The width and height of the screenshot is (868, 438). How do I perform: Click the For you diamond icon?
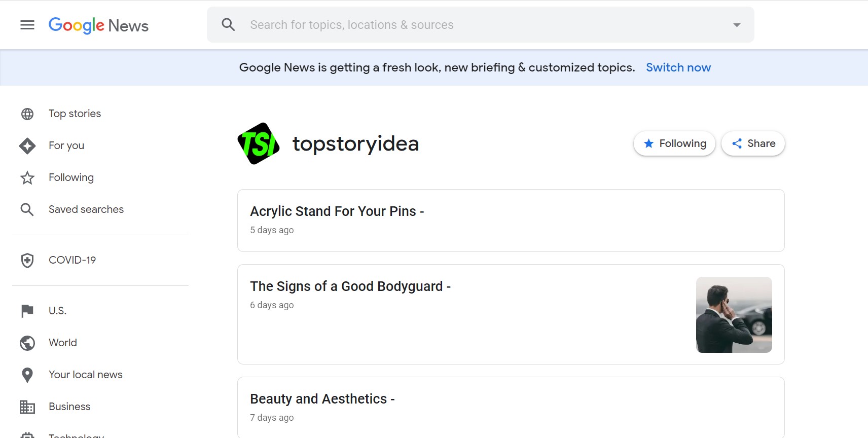tap(27, 146)
